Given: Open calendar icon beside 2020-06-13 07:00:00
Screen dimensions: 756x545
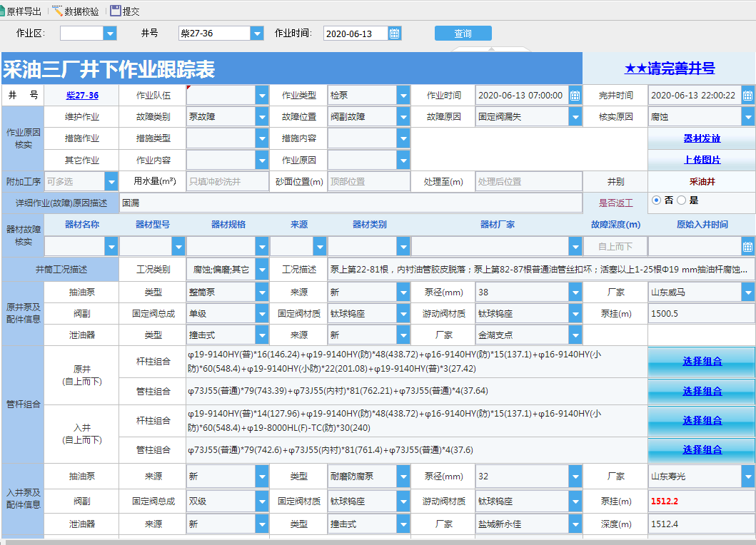Looking at the screenshot, I should pyautogui.click(x=575, y=96).
